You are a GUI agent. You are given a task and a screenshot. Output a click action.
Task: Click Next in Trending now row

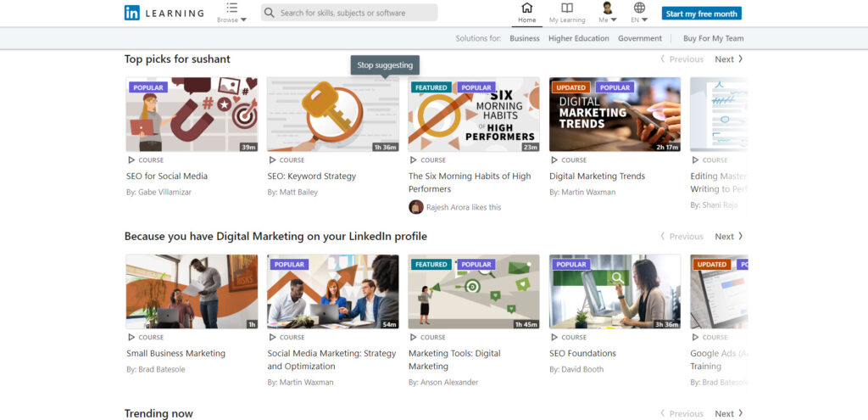click(728, 414)
